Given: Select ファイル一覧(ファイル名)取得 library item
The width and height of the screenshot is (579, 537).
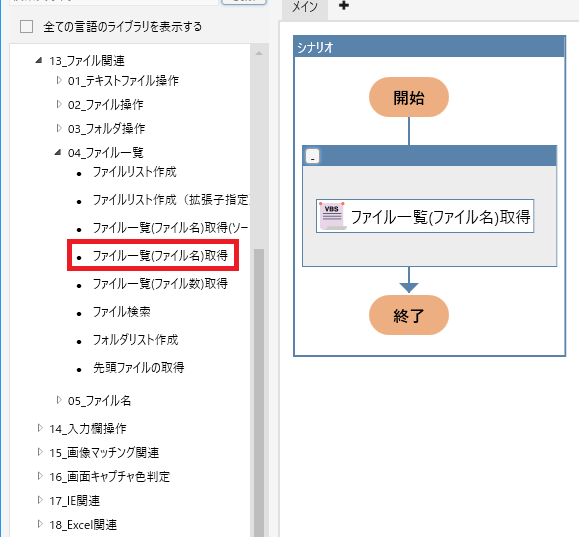Looking at the screenshot, I should [x=160, y=256].
